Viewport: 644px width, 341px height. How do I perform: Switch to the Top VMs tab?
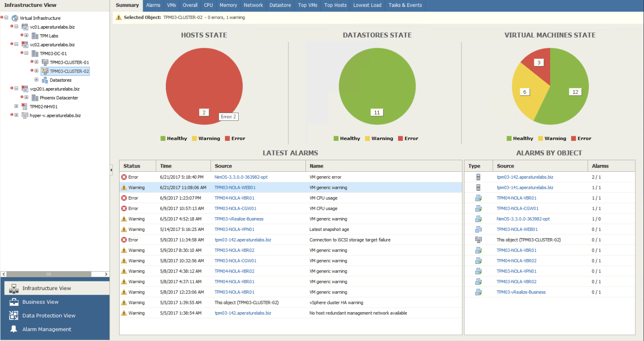click(x=308, y=5)
